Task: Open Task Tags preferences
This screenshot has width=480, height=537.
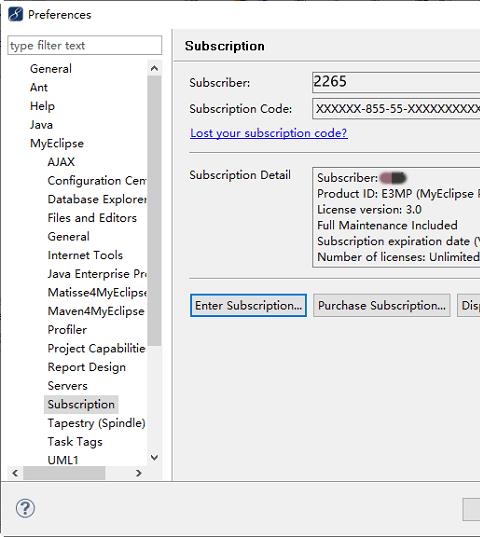Action: 75,441
